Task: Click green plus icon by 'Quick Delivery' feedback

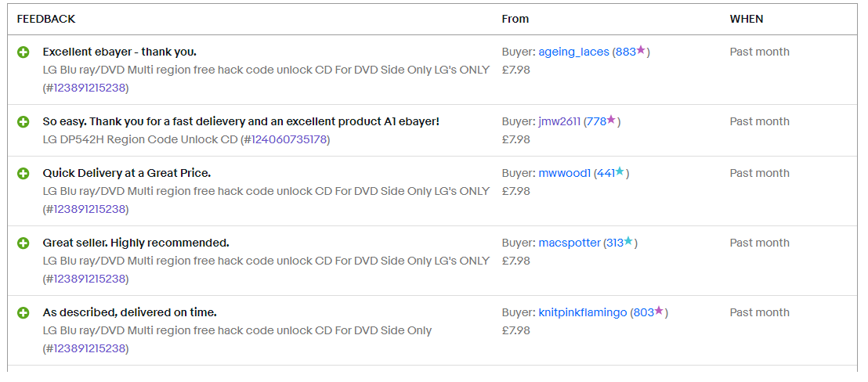Action: [x=24, y=174]
